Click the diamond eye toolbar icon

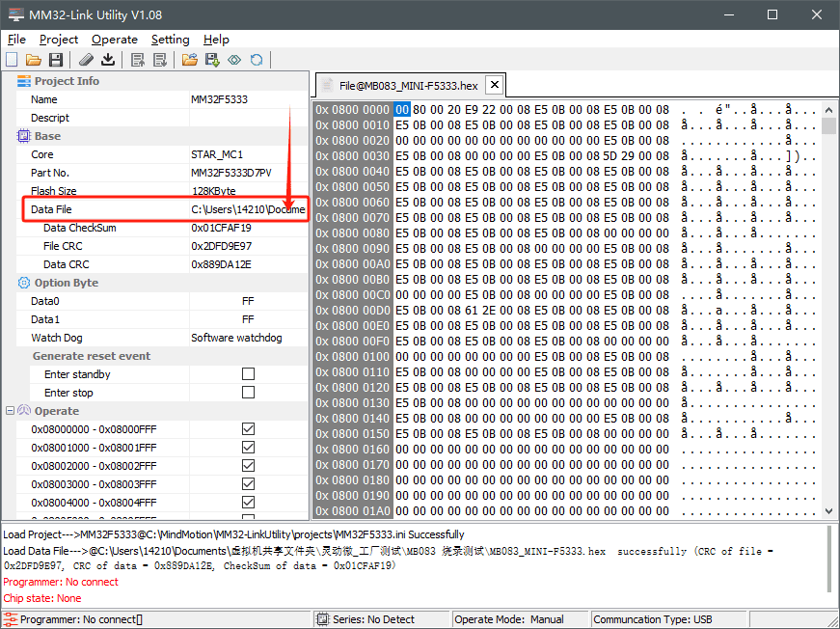click(x=234, y=60)
